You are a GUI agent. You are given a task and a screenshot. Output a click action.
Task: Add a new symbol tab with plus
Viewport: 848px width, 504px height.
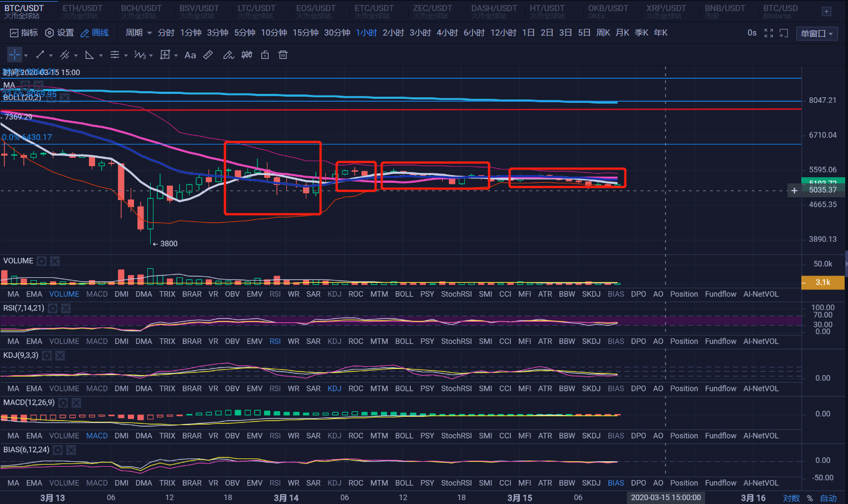point(826,11)
